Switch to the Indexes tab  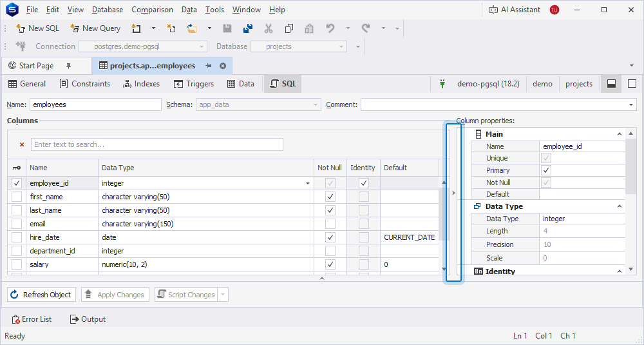[x=141, y=84]
